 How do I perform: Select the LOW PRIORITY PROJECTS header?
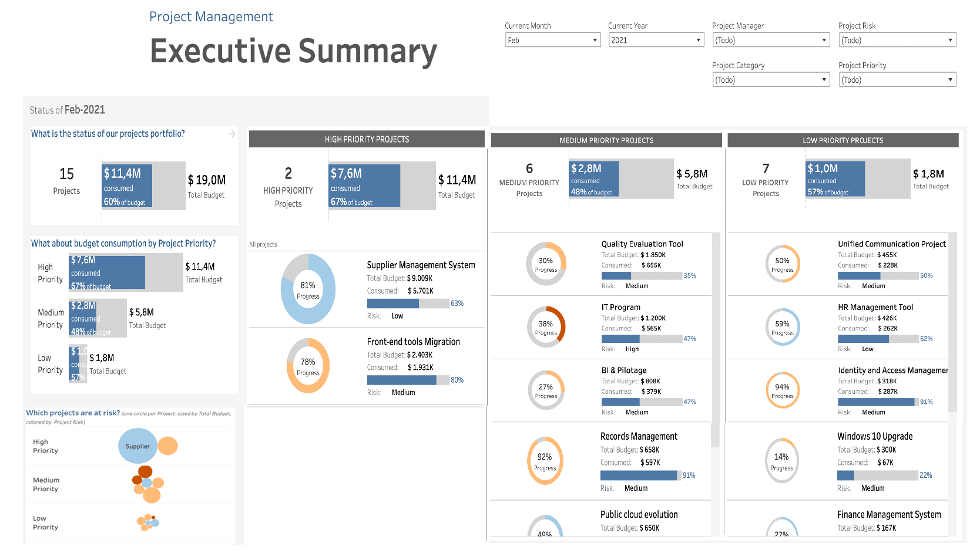coord(843,140)
